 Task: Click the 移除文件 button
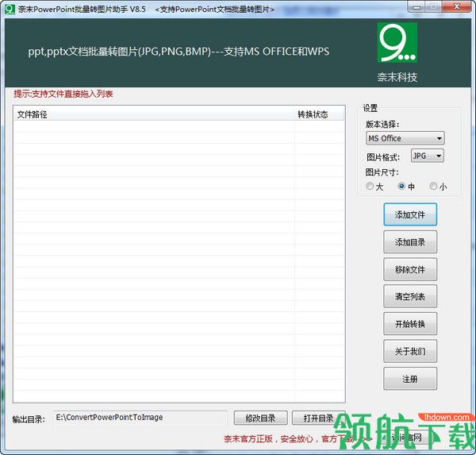pyautogui.click(x=410, y=269)
